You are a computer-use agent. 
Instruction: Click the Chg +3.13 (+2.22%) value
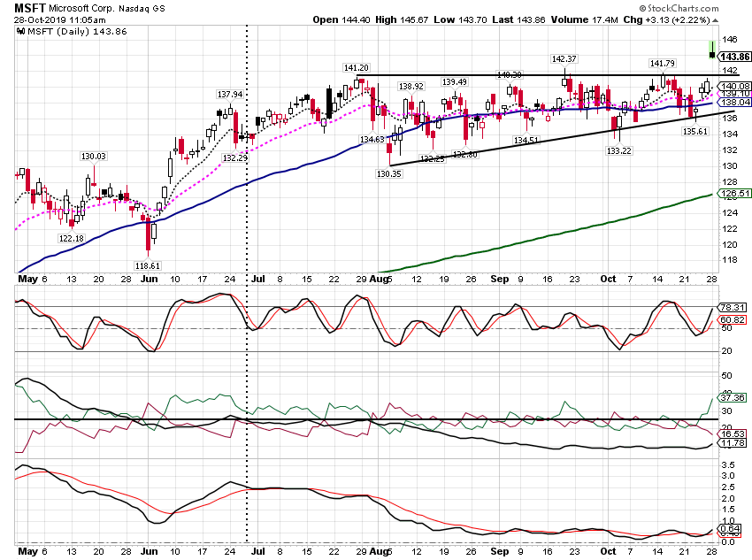[x=667, y=19]
